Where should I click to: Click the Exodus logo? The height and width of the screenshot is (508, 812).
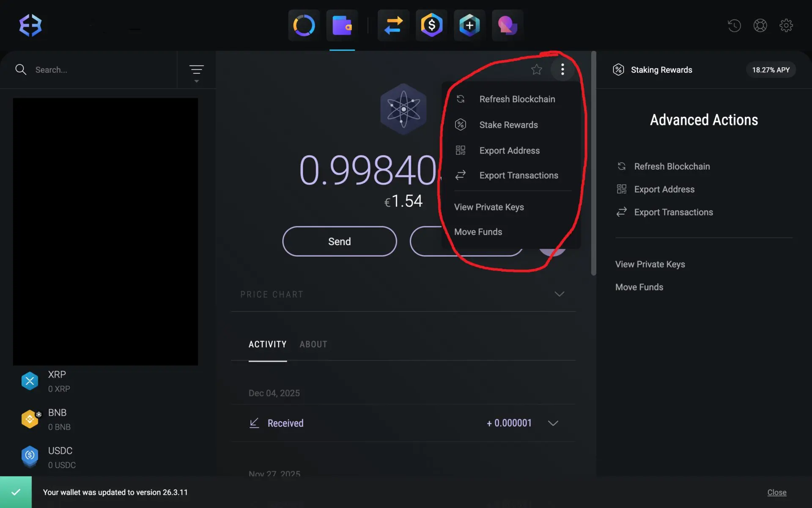[30, 25]
